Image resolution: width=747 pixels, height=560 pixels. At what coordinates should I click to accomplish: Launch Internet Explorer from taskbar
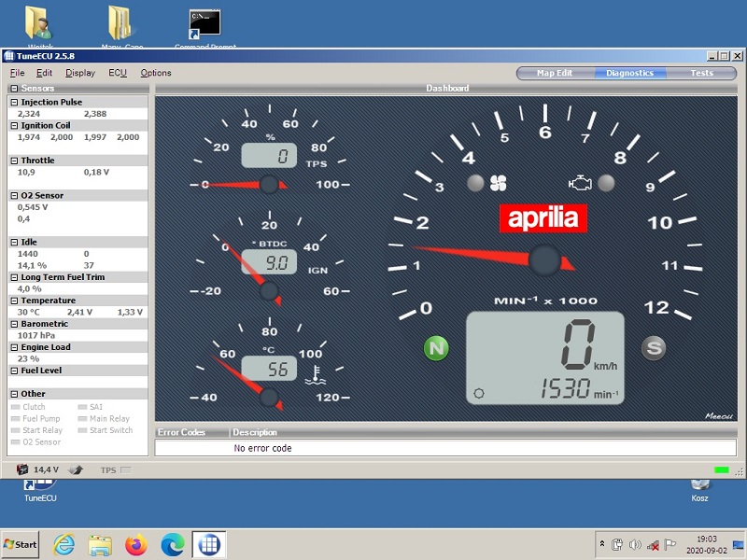click(x=63, y=544)
